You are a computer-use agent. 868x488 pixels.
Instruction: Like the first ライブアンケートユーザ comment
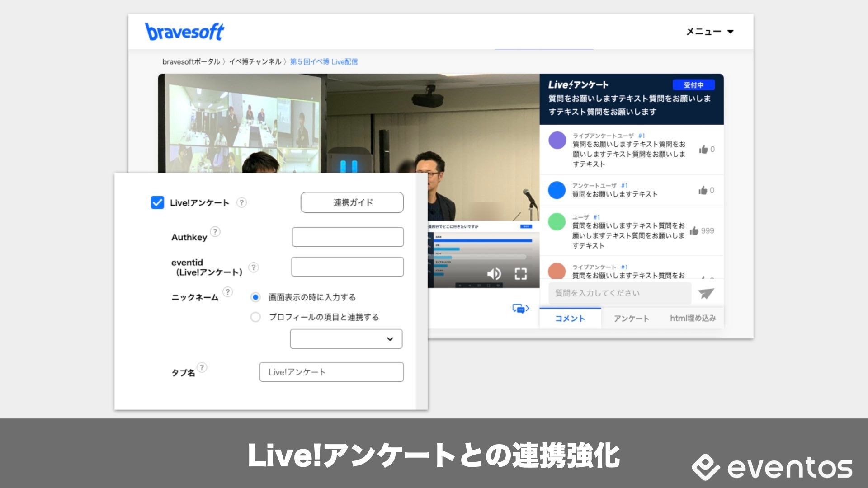[703, 150]
